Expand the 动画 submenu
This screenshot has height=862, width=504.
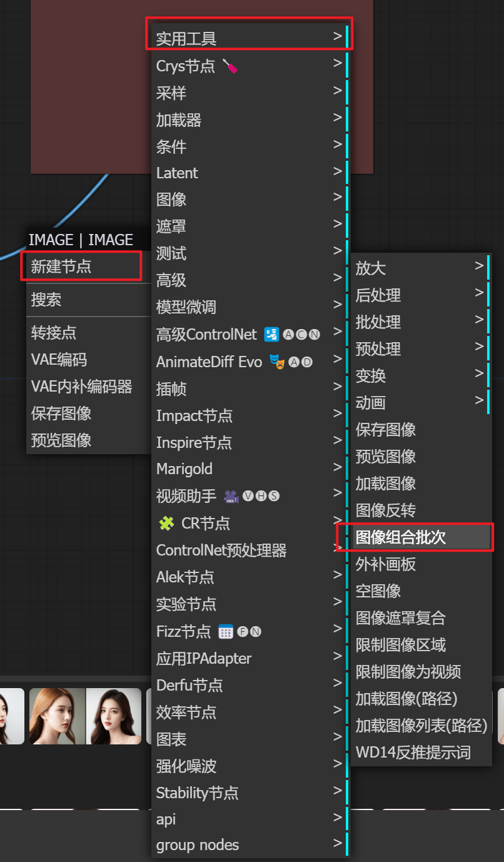click(x=421, y=402)
